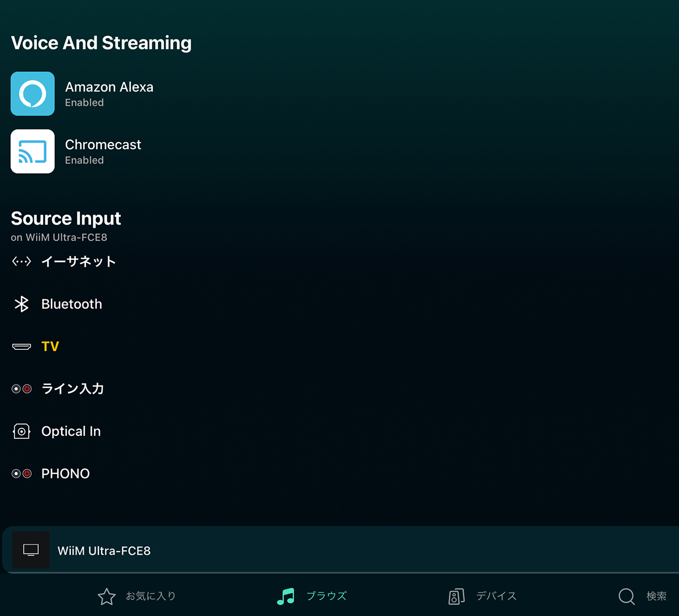The image size is (679, 616).
Task: Tap the speaker デバイス icon
Action: (x=456, y=596)
